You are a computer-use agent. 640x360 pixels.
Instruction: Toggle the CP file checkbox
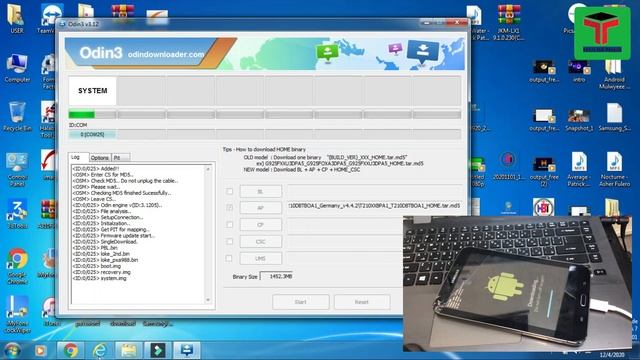pos(229,224)
